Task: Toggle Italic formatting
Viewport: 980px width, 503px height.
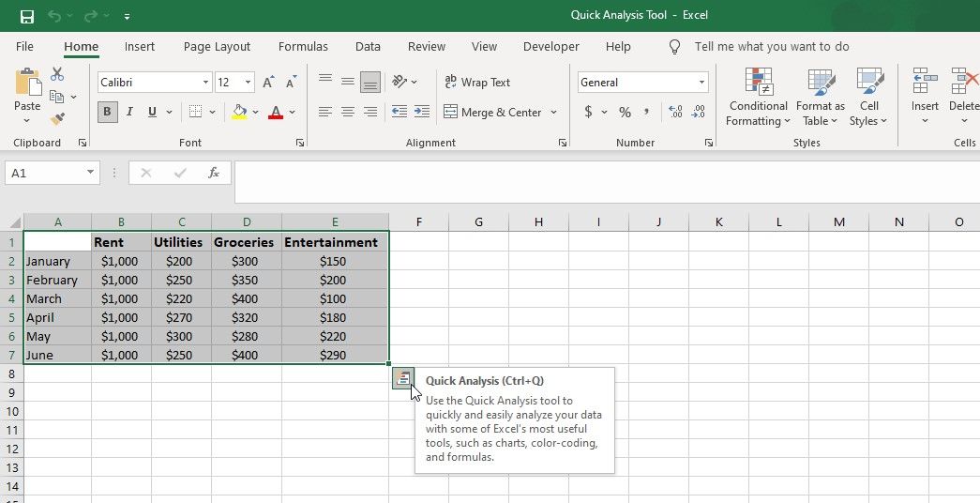Action: (x=129, y=113)
